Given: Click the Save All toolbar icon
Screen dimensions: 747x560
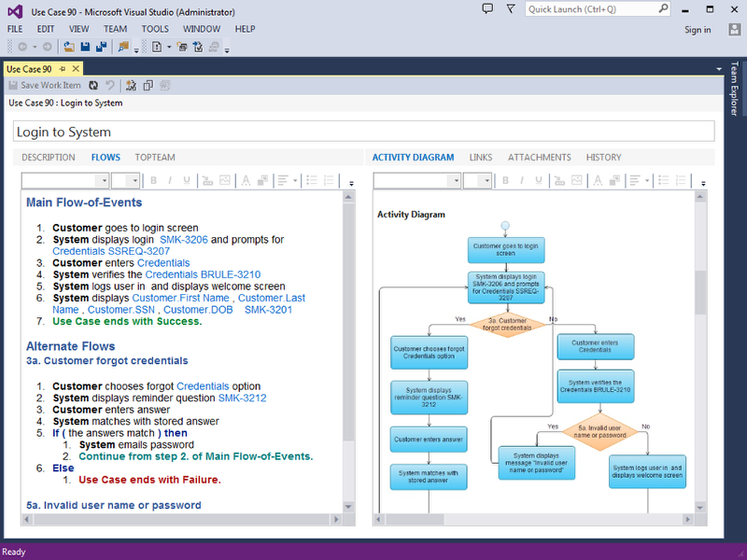Looking at the screenshot, I should tap(100, 47).
